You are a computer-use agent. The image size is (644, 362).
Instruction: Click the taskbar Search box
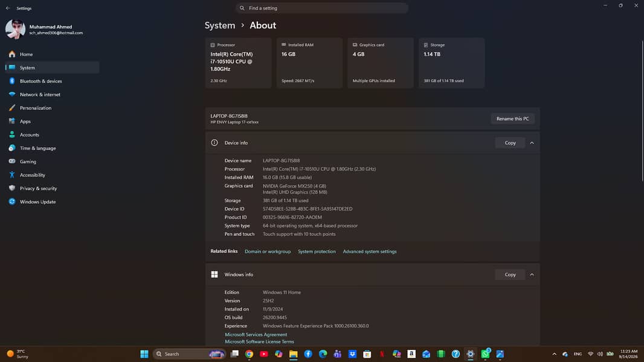click(189, 354)
